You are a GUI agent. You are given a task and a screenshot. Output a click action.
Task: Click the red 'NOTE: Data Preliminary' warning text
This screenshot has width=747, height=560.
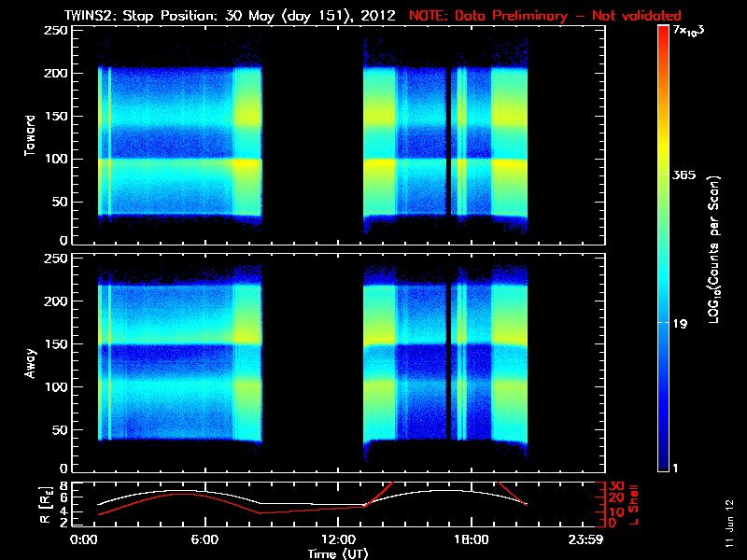488,16
